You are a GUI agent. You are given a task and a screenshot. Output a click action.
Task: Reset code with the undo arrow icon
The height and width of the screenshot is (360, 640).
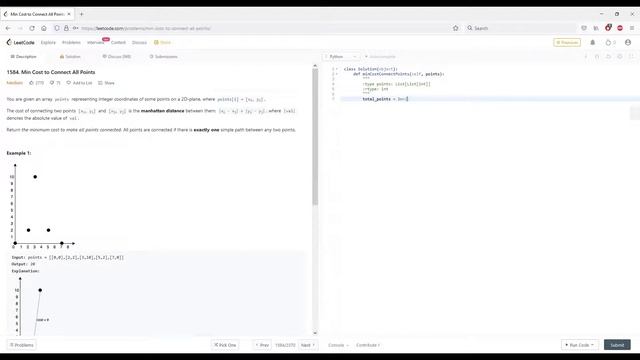(608, 57)
